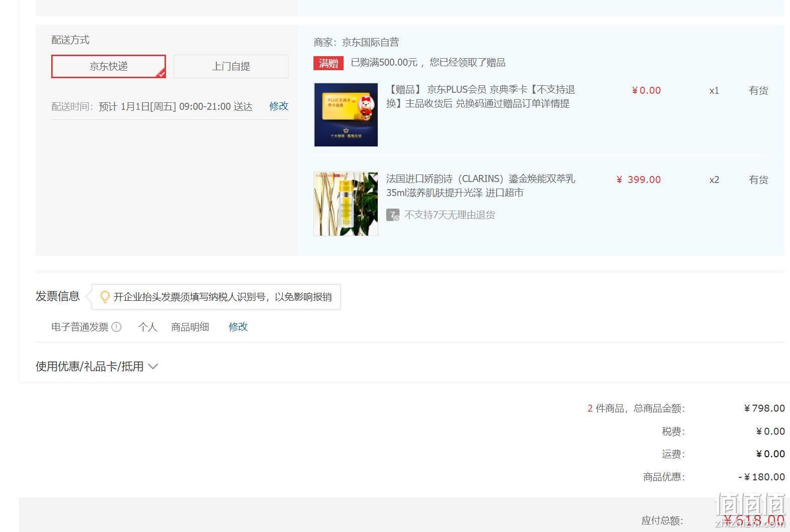Screen dimensions: 790x532
Task: Click the 应付总额 label
Action: tap(662, 520)
